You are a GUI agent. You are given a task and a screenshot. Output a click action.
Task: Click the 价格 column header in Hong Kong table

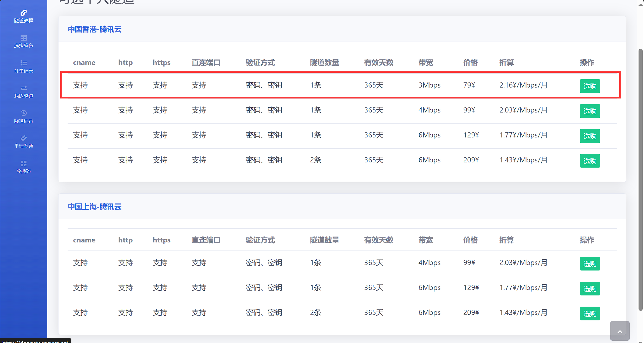click(x=470, y=63)
